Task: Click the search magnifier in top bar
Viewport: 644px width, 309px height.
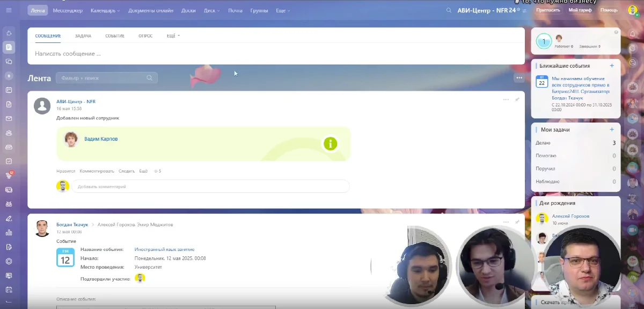Action: tap(449, 10)
